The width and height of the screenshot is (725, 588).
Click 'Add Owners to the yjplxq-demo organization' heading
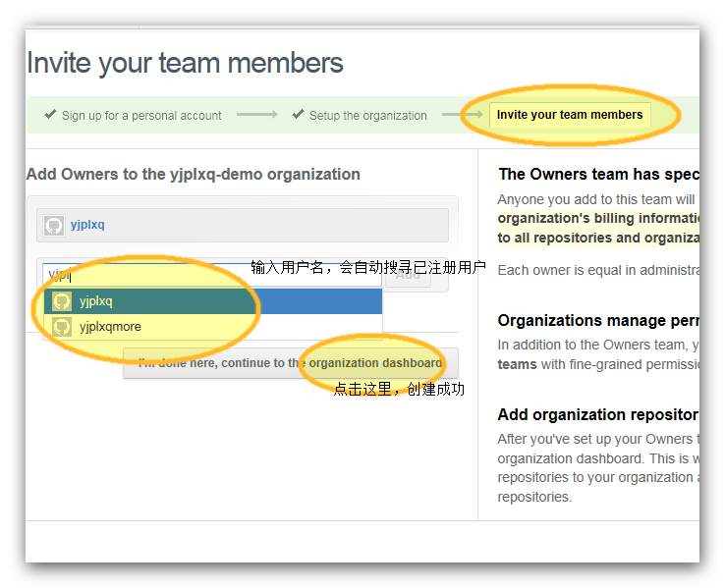[194, 174]
